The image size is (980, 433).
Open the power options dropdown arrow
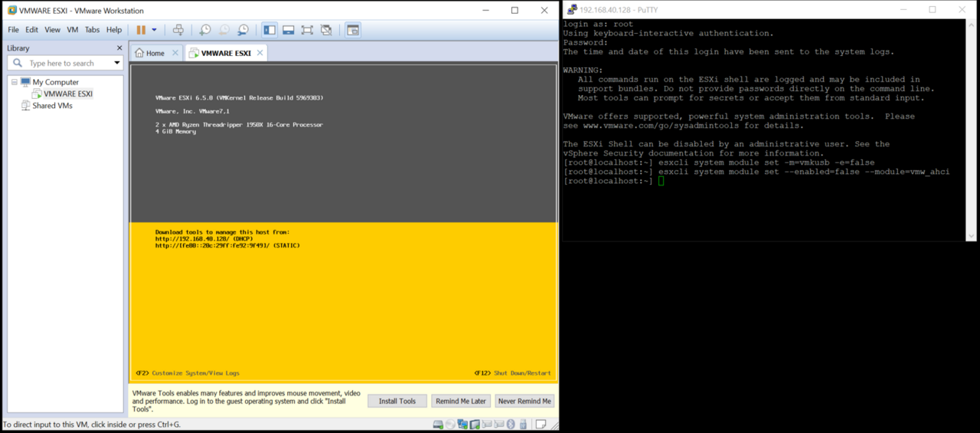click(x=154, y=30)
